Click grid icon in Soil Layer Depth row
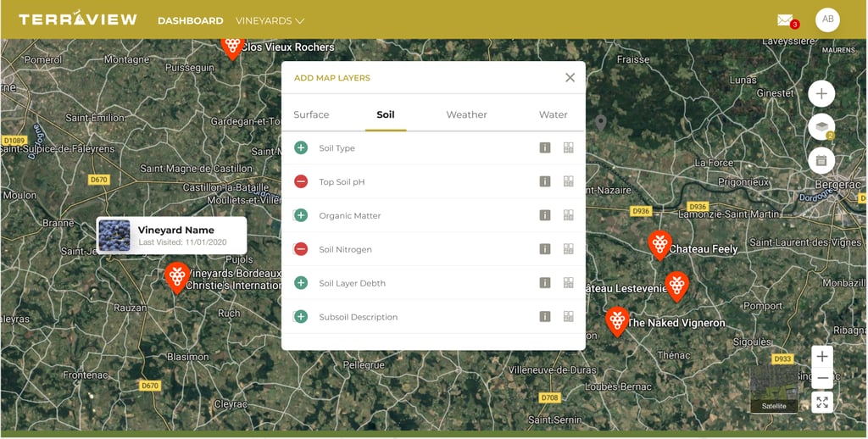This screenshot has width=868, height=439. click(568, 283)
